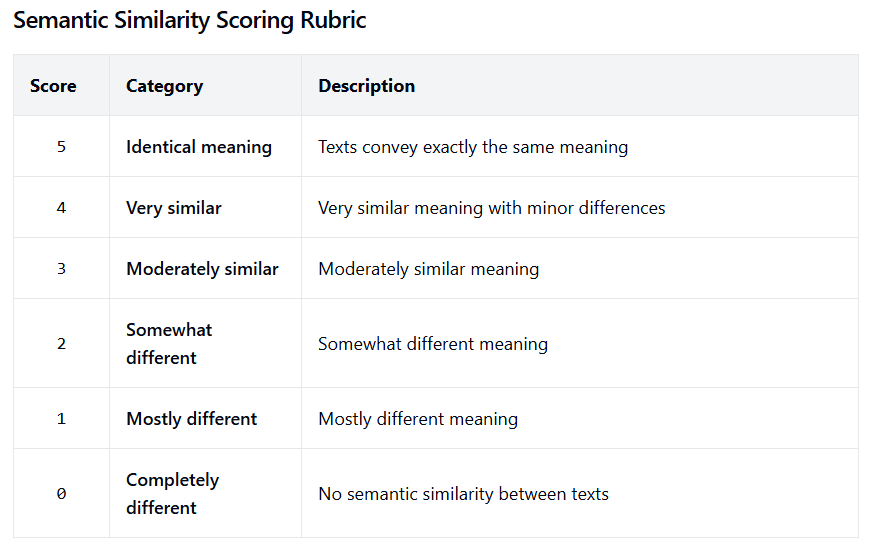Click 'No semantic similarity between texts' description
The image size is (883, 543).
463,494
